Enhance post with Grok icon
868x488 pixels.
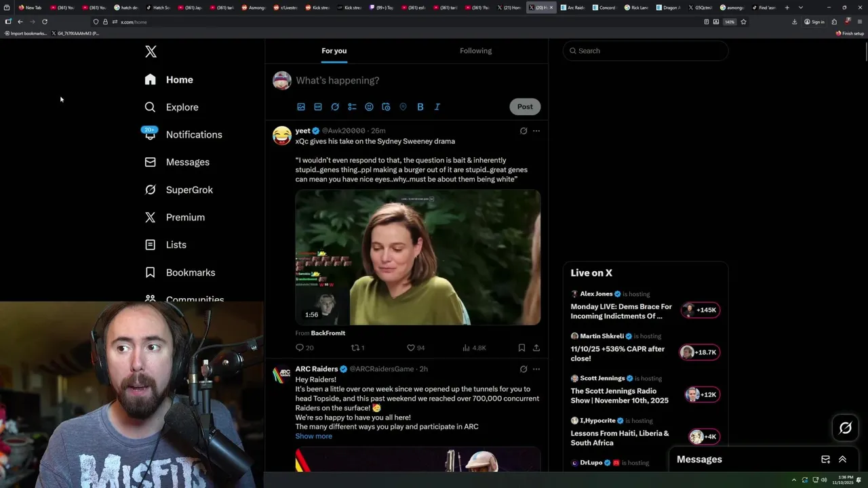pos(335,106)
